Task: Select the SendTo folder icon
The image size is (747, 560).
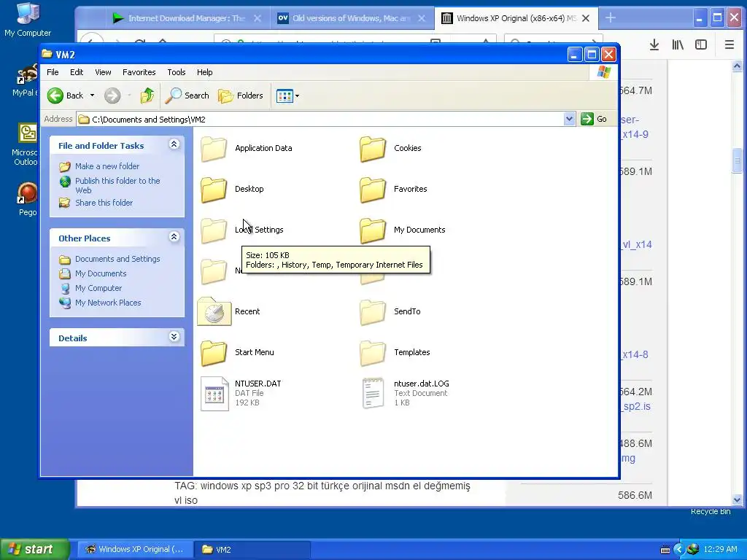Action: point(373,312)
